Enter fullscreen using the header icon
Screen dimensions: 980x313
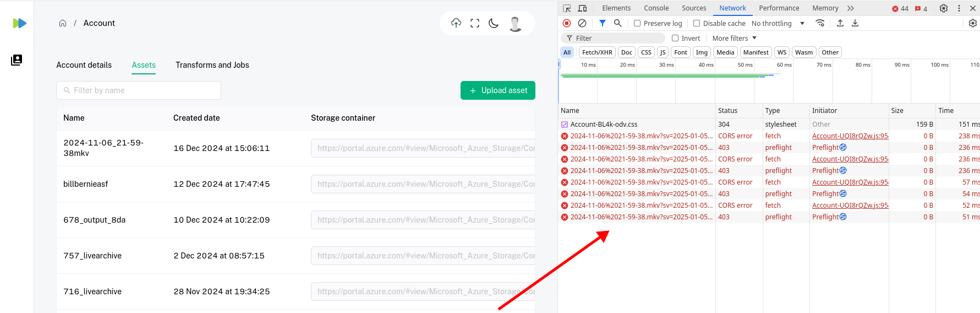point(475,23)
